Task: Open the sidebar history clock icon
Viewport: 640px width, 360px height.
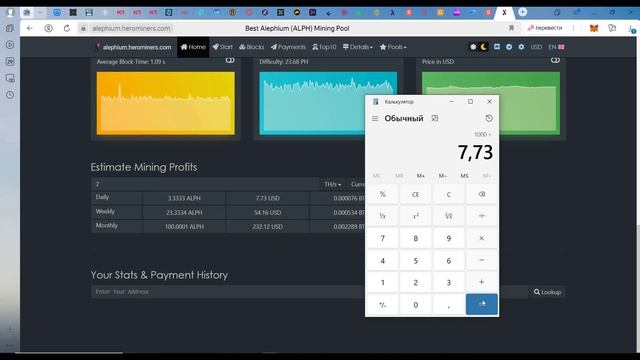Action: click(x=10, y=95)
